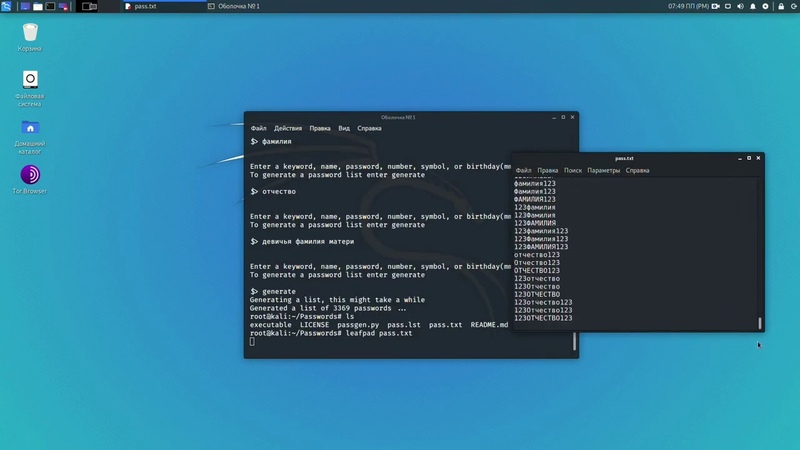Switch to Оболочка №1 taskbar window button
Image resolution: width=800 pixels, height=450 pixels.
point(235,6)
